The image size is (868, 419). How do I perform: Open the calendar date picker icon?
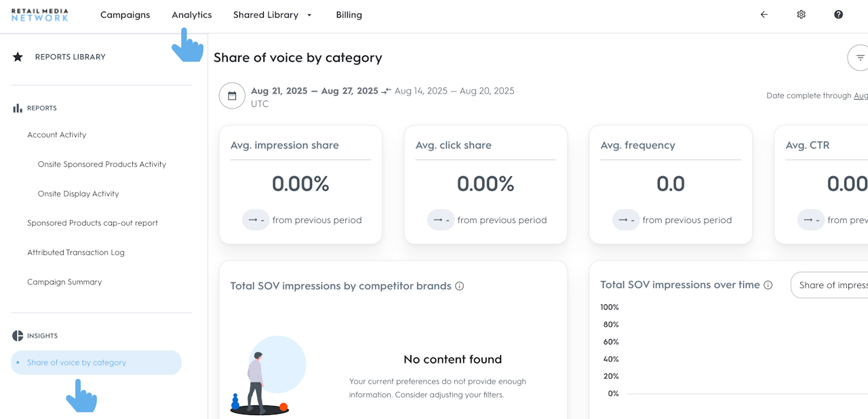(232, 96)
